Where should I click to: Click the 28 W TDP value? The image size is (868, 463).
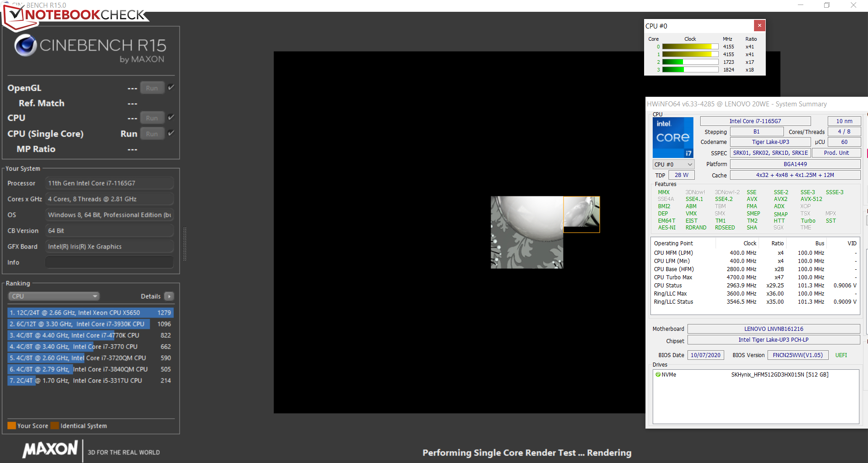click(681, 175)
